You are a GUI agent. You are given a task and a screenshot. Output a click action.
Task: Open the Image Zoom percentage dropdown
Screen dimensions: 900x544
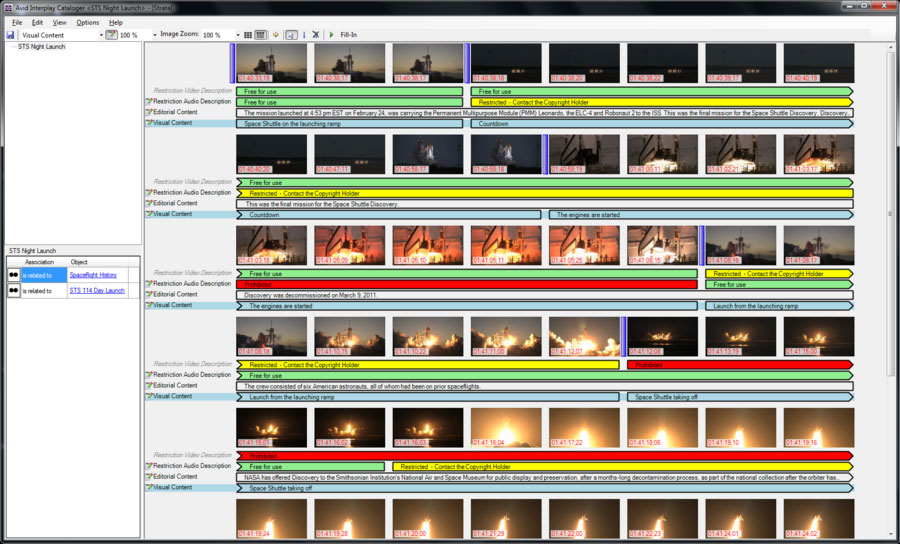click(x=236, y=35)
